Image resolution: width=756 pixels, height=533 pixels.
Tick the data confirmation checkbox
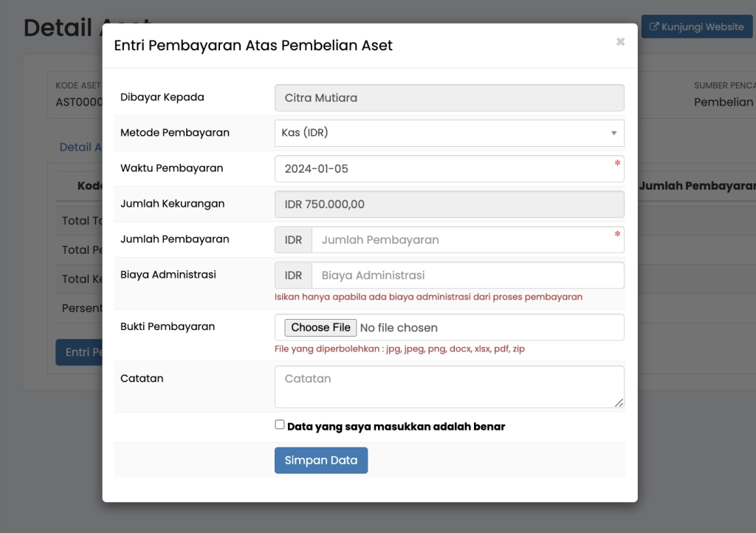point(280,424)
